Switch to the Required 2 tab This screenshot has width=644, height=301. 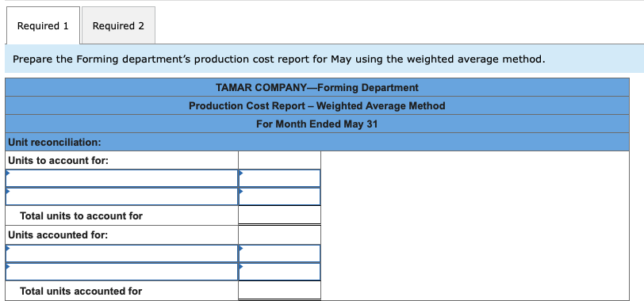[x=118, y=25]
